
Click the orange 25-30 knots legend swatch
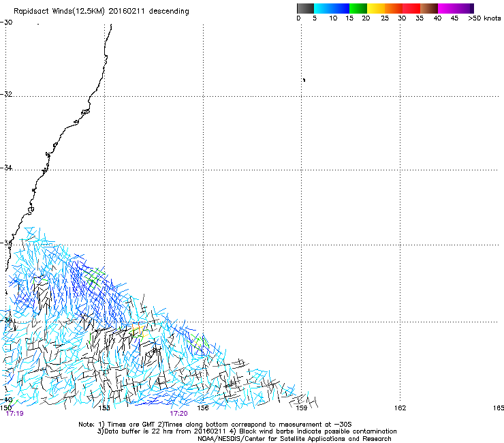pyautogui.click(x=394, y=8)
